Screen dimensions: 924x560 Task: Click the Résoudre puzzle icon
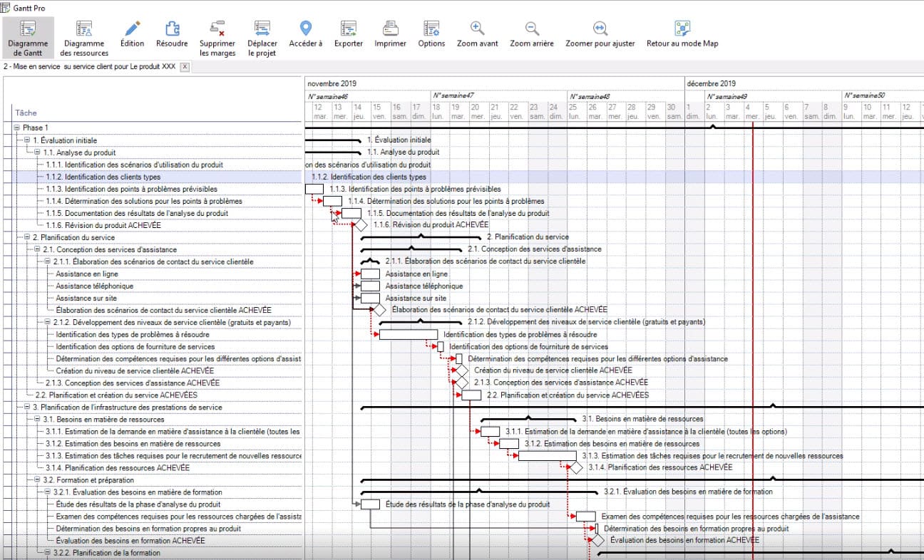[172, 33]
